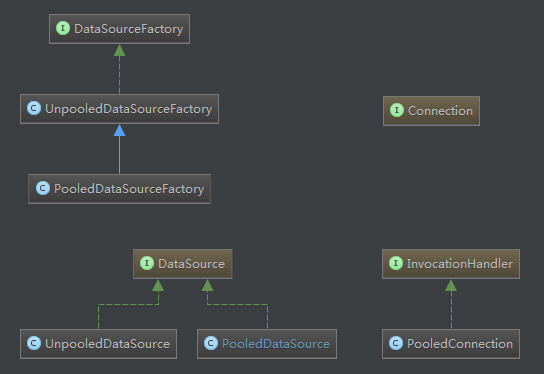Click the interface icon on InvocationHandler node
The width and height of the screenshot is (544, 374).
(396, 263)
